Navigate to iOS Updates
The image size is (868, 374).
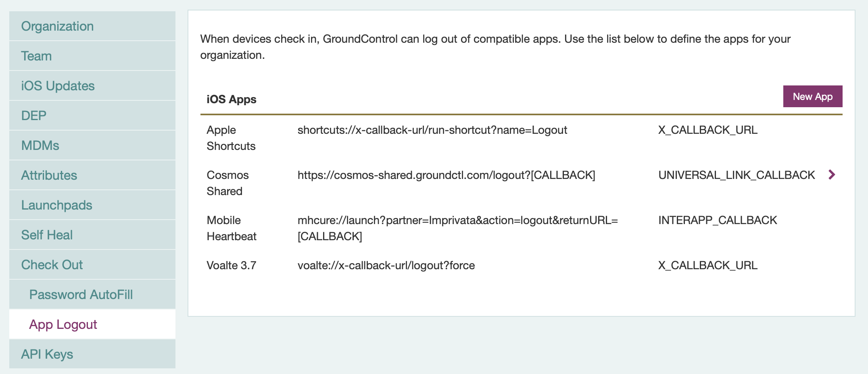[58, 85]
